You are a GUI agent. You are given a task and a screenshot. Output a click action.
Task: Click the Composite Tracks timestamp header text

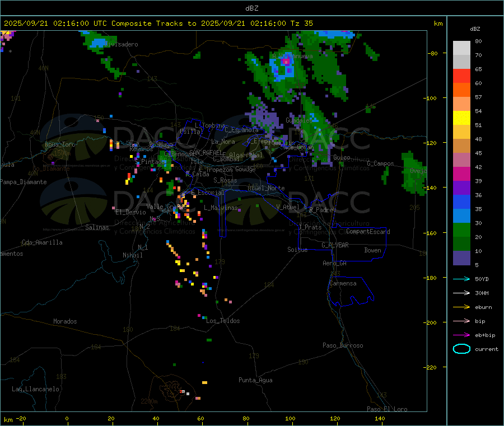pos(158,24)
